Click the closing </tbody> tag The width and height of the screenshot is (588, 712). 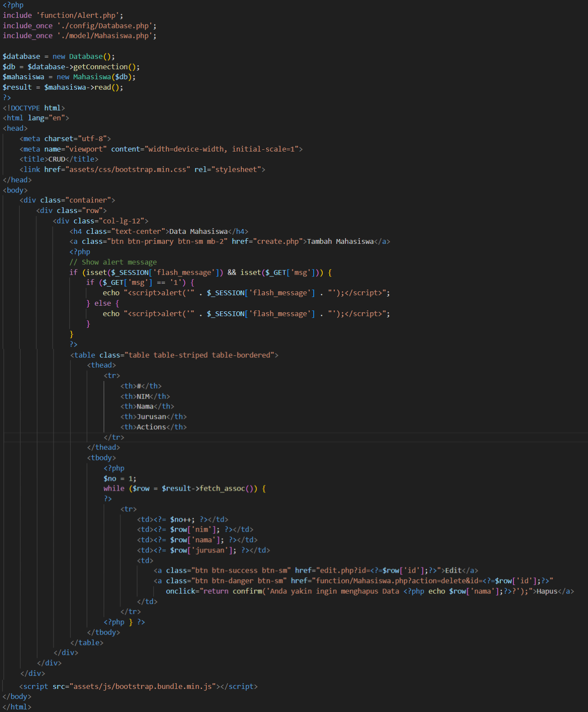104,632
